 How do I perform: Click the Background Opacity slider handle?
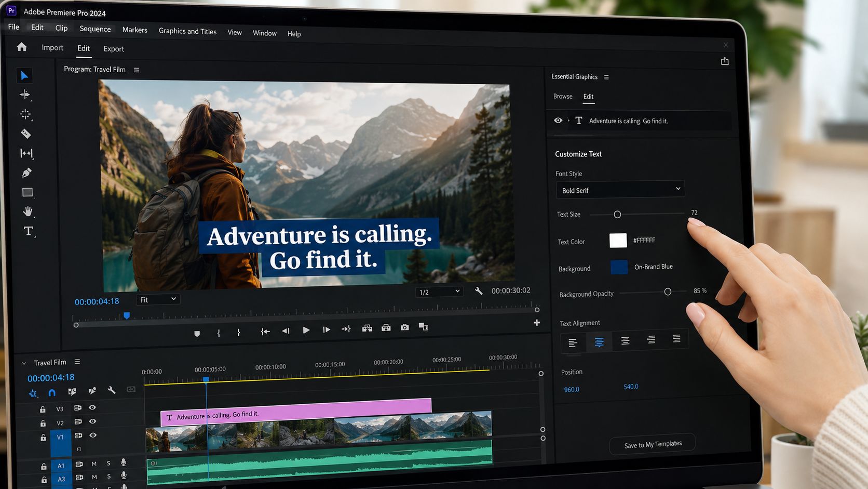coord(668,292)
